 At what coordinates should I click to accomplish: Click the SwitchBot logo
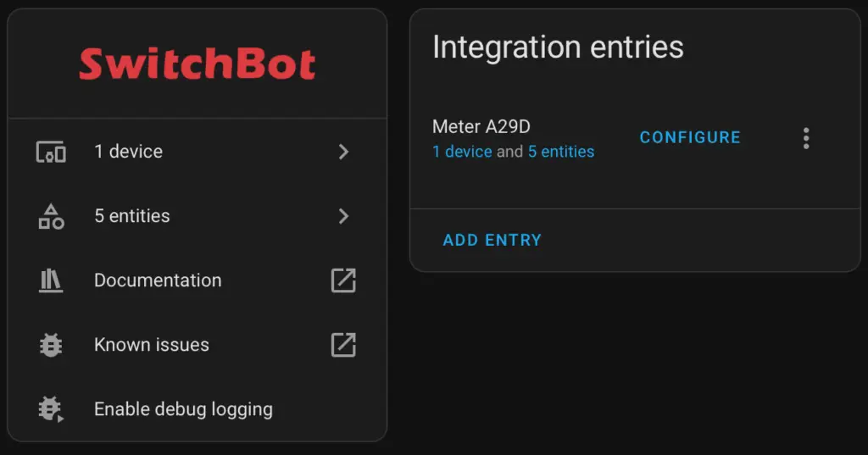(197, 64)
